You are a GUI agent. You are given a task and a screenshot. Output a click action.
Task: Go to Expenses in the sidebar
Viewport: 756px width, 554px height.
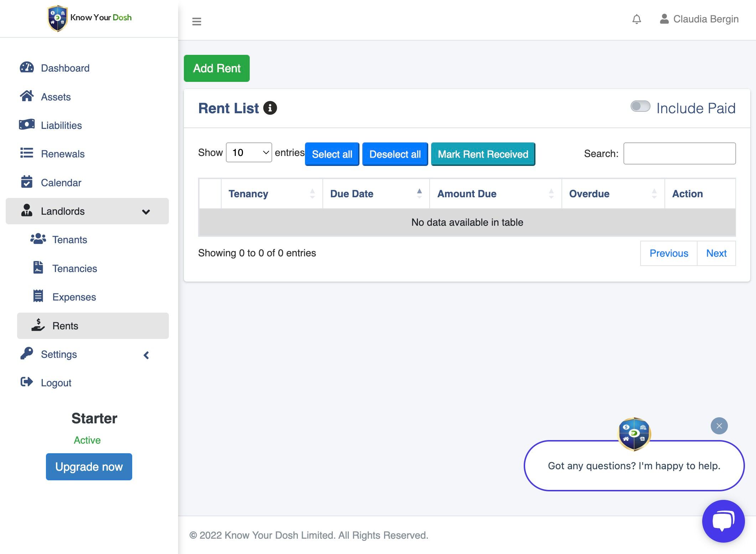tap(74, 297)
